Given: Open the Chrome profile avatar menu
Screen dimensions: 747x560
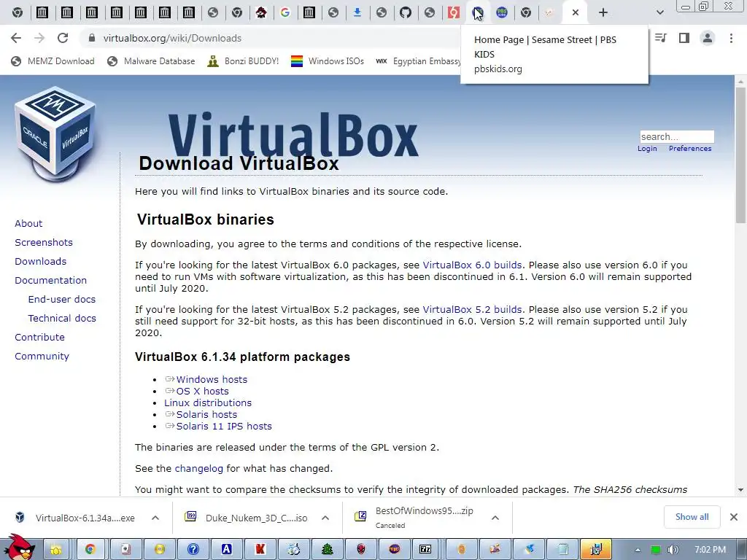Looking at the screenshot, I should point(708,38).
